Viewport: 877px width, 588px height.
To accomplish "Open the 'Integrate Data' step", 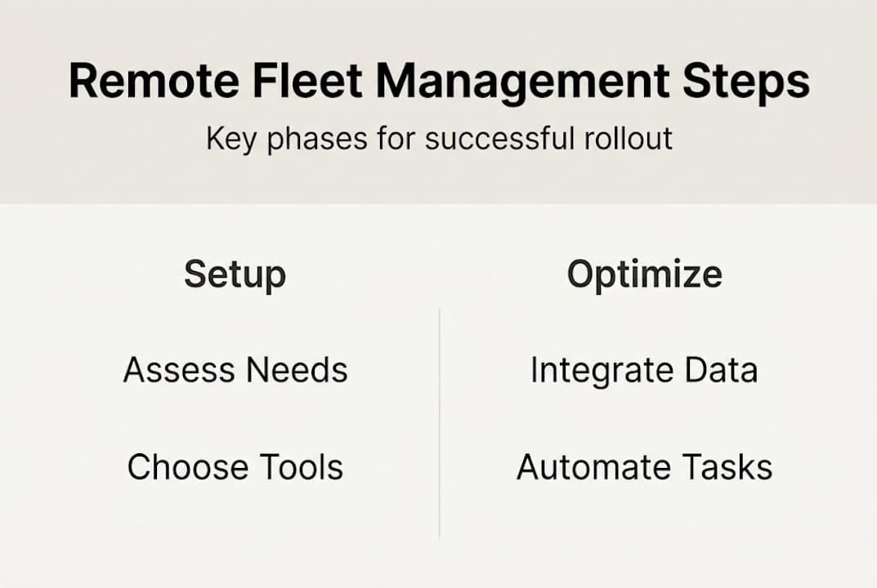I will (x=644, y=371).
